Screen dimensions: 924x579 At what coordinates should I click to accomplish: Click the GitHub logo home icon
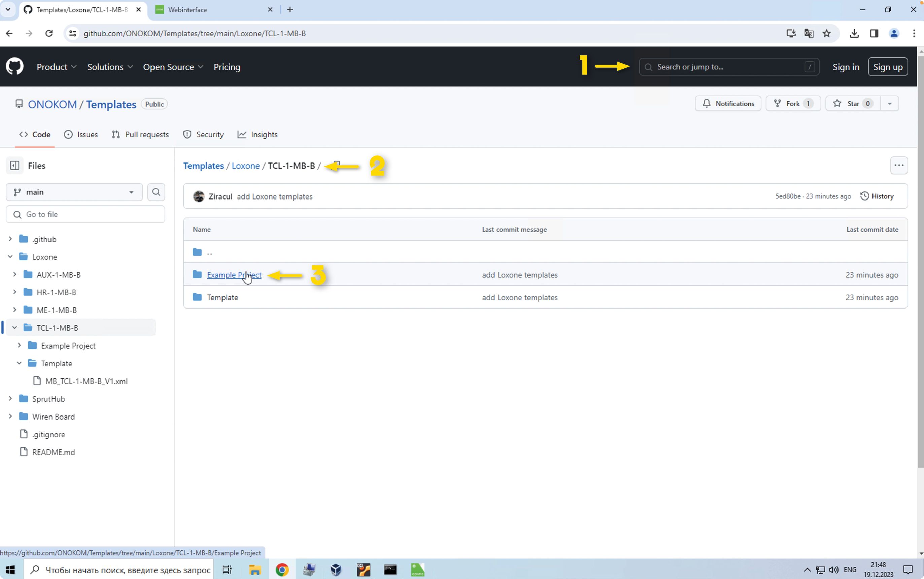14,67
